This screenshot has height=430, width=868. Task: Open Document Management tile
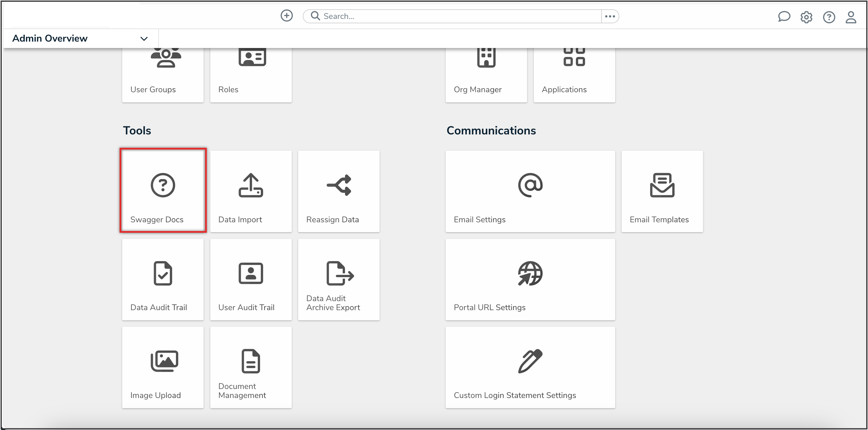click(251, 367)
